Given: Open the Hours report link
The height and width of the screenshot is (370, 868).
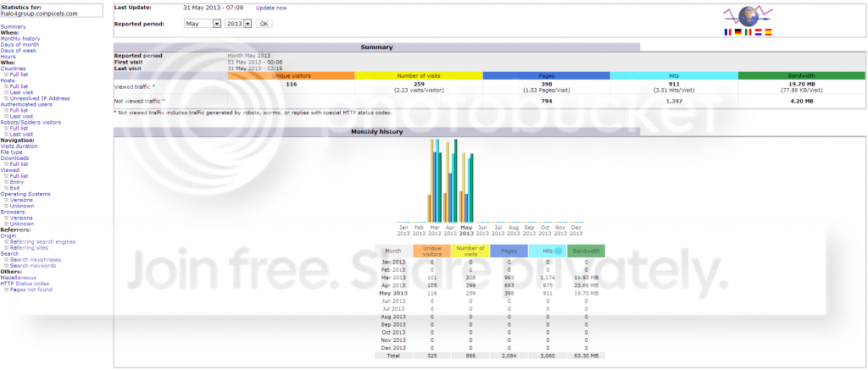Looking at the screenshot, I should (8, 57).
